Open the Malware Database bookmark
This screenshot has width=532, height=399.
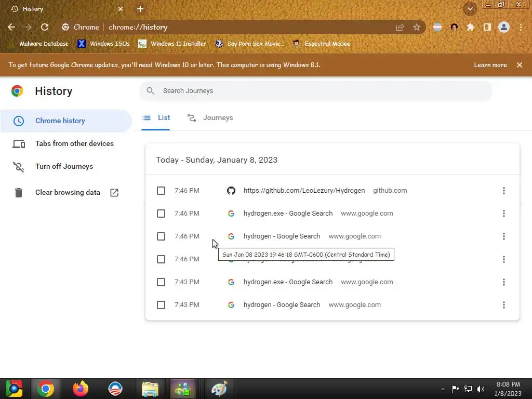click(x=38, y=44)
